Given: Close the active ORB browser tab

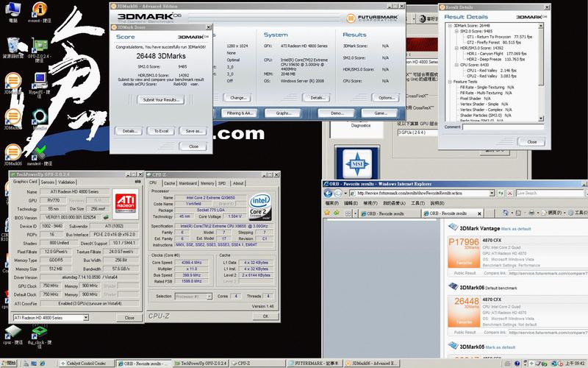Looking at the screenshot, I should click(479, 213).
